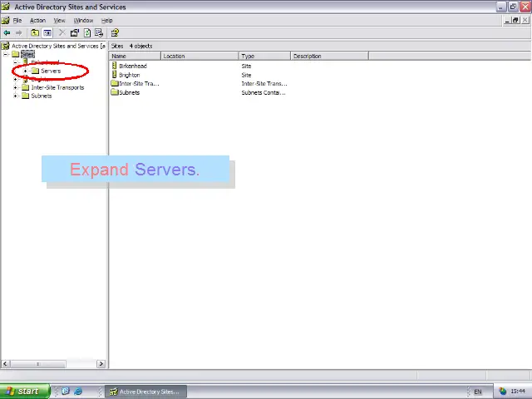Click tree pane scrollbar left arrow

[x=5, y=364]
